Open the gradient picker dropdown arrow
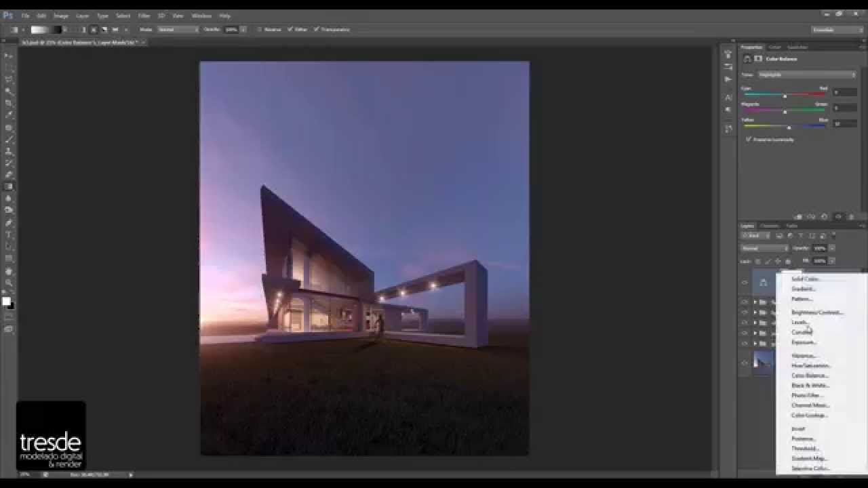 tap(65, 30)
